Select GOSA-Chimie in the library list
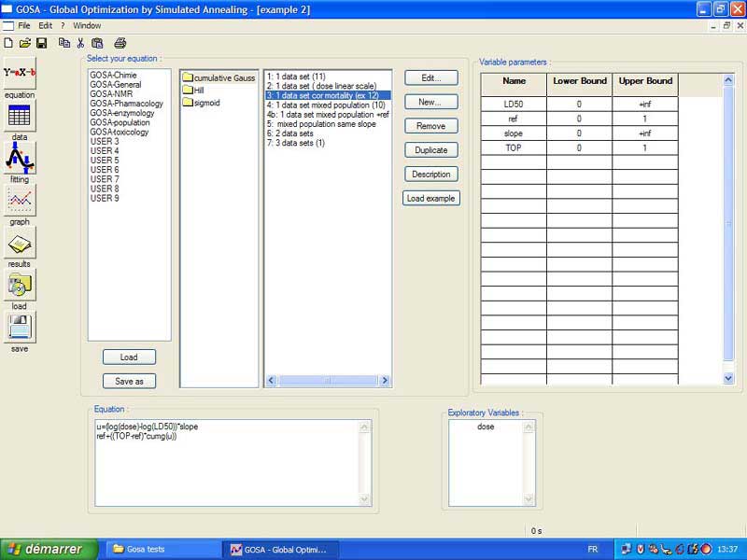This screenshot has height=560, width=747. (x=113, y=76)
